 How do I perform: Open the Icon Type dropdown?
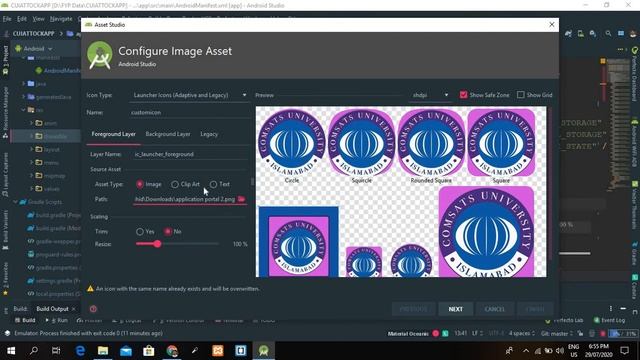tap(190, 95)
